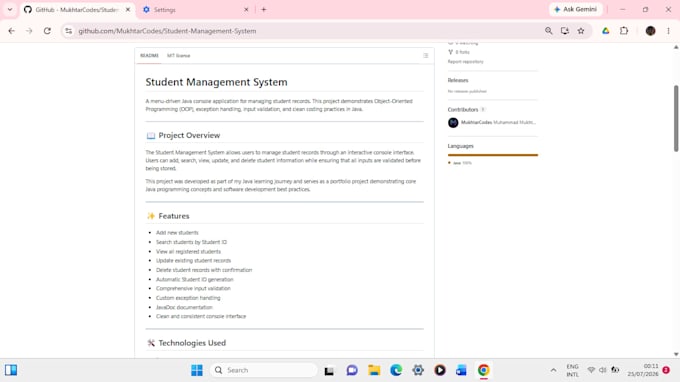The height and width of the screenshot is (382, 680).
Task: Click the taskbar Search box
Action: 264,370
